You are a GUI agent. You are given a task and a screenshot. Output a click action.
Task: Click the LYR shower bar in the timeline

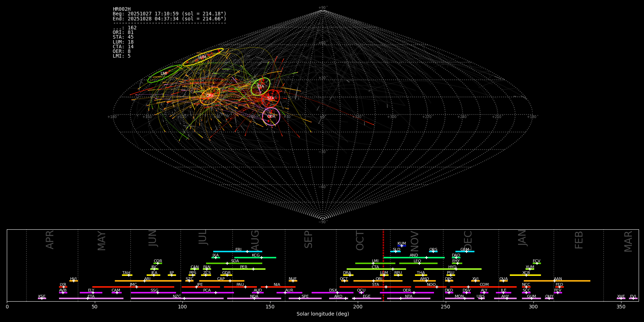pos(63,287)
